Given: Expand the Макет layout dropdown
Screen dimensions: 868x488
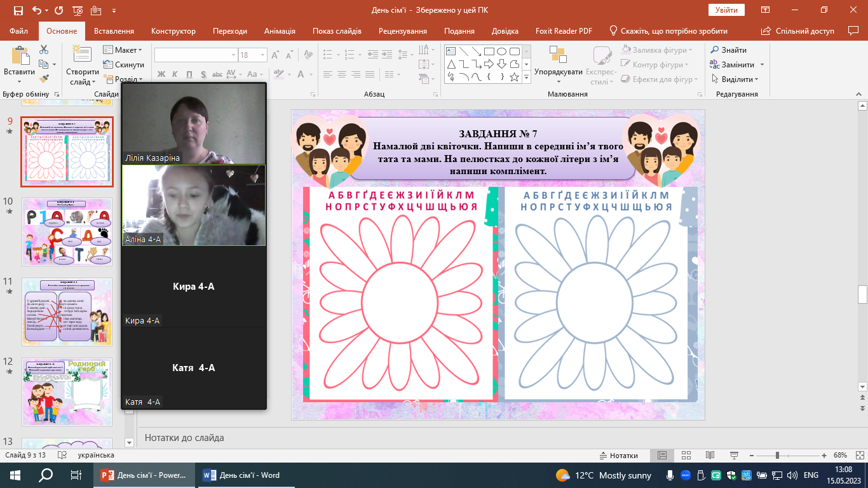Looking at the screenshot, I should (x=123, y=50).
